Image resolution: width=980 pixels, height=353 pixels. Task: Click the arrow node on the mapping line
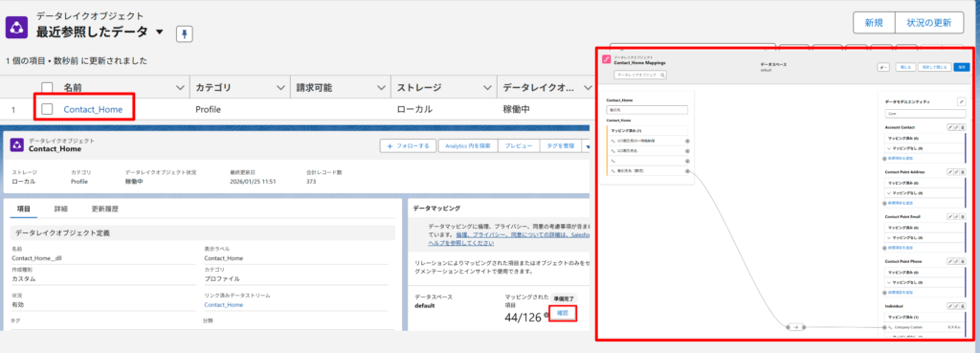(x=795, y=327)
